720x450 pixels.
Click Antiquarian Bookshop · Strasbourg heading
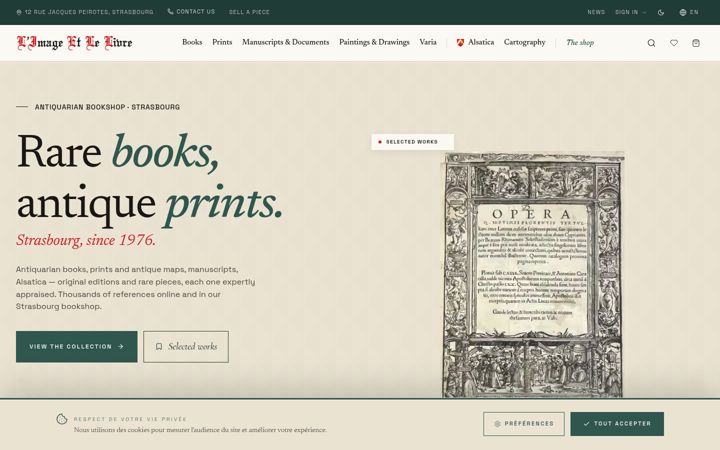[x=107, y=107]
